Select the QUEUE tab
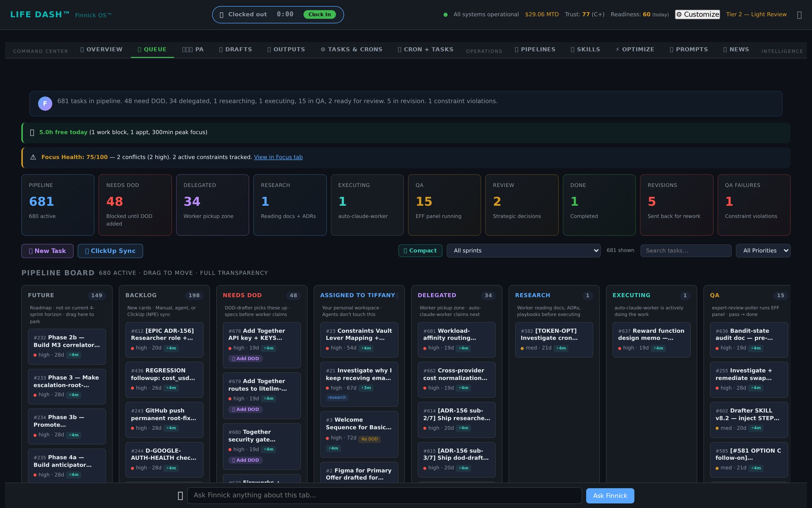The width and height of the screenshot is (812, 508). pos(152,50)
